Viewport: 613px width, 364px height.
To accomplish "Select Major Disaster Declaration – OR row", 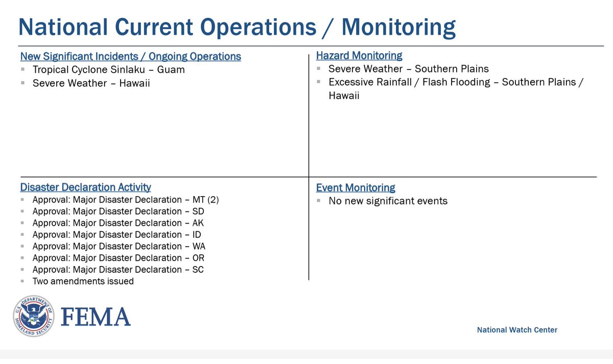I will (119, 258).
